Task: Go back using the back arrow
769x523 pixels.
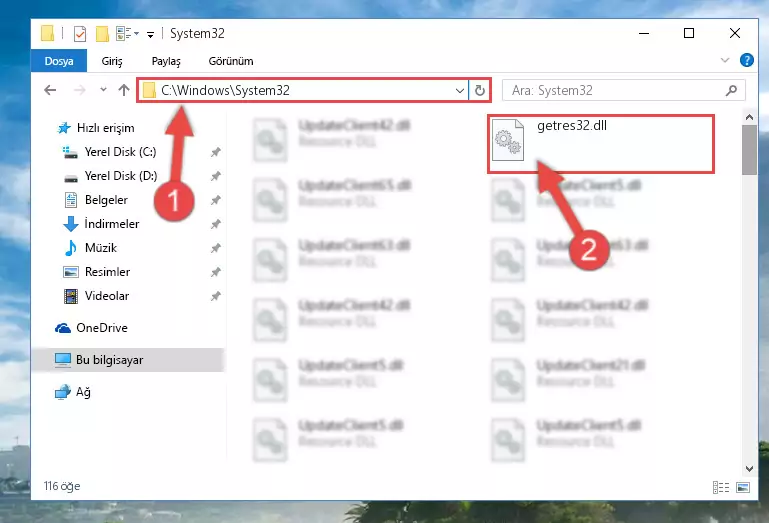Action: click(51, 90)
